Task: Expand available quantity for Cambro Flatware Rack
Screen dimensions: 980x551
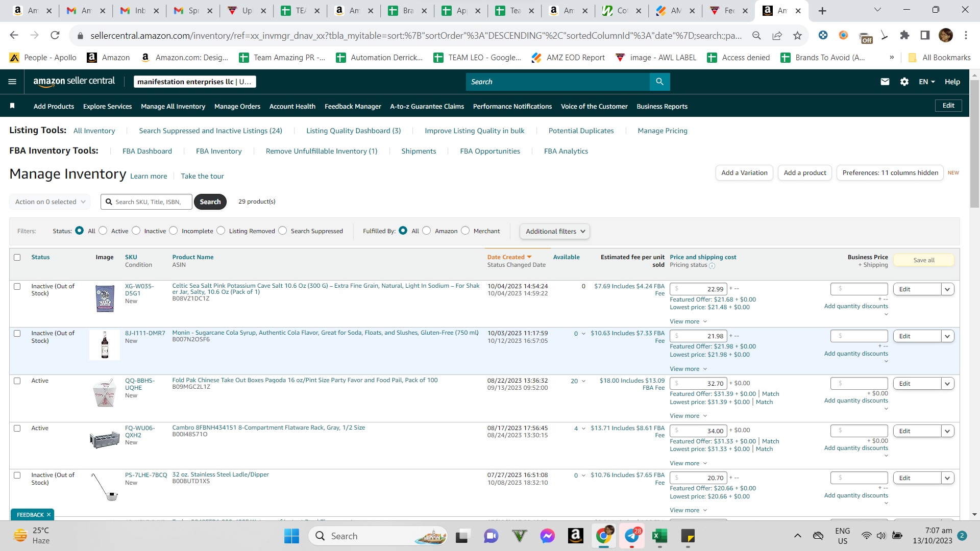Action: 583,429
